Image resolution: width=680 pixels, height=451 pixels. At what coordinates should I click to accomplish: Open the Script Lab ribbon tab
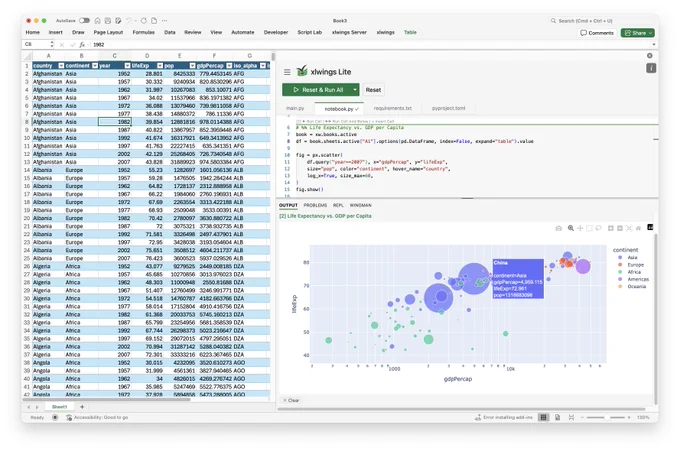(310, 32)
